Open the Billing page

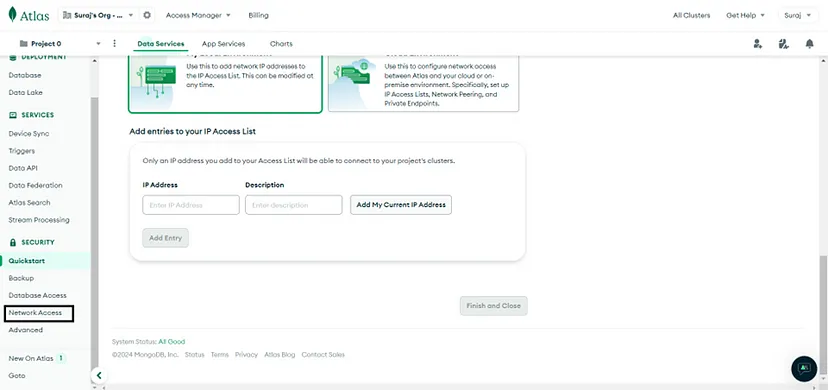tap(258, 15)
